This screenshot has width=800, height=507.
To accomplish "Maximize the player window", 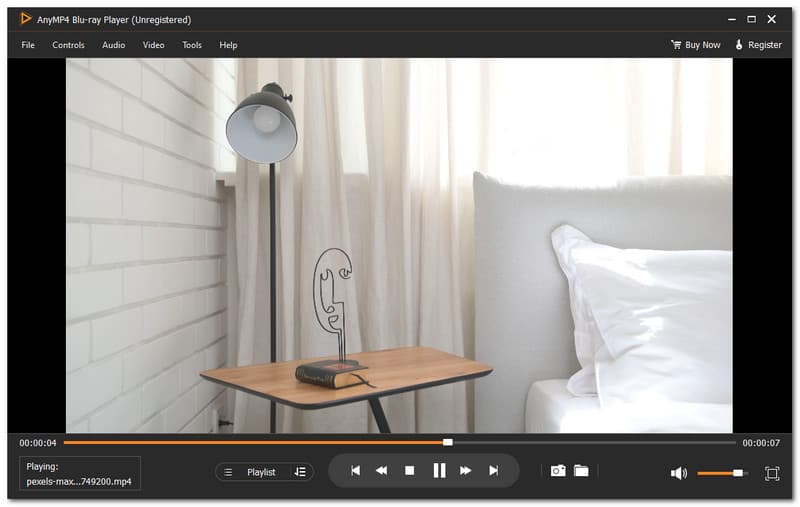I will click(x=752, y=19).
